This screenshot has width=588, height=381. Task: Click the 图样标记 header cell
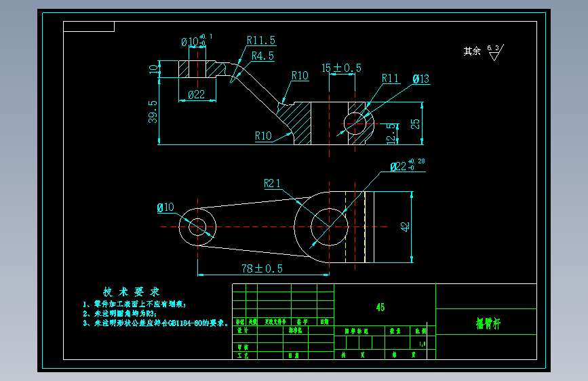356,331
